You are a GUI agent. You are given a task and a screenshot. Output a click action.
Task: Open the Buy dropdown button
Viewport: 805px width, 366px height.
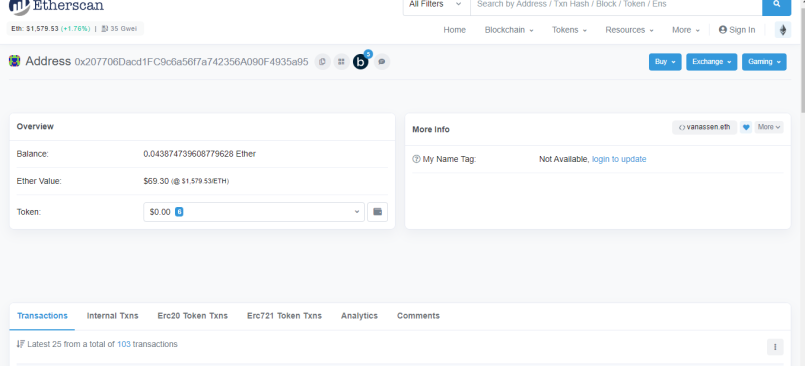coord(665,62)
